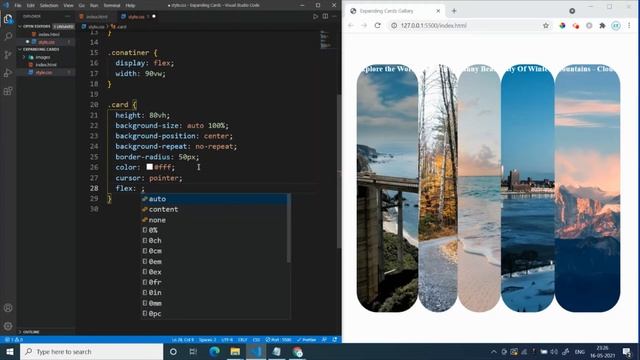Select UTF-8 encoding in status bar
The image size is (640, 360).
tap(227, 340)
